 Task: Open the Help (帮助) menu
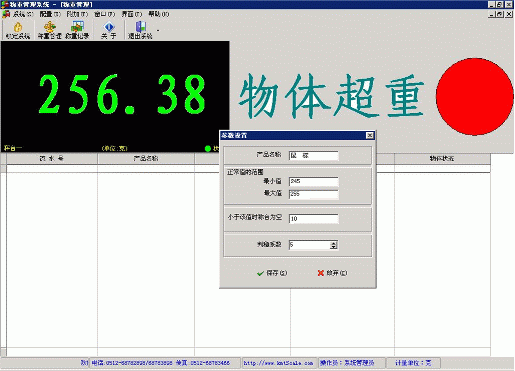point(159,14)
